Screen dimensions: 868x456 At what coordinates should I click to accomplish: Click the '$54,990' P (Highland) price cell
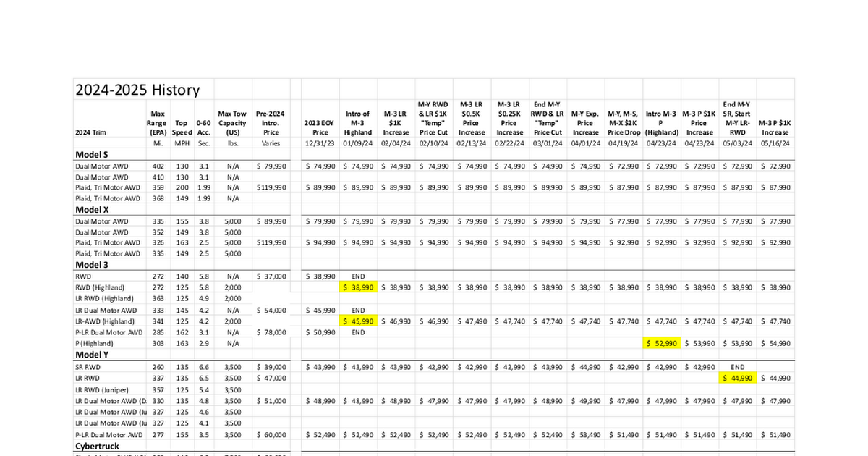(775, 344)
